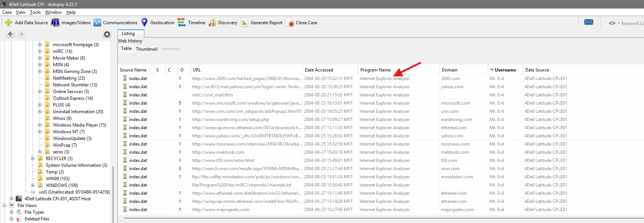Click the Deleted Files red X icon
This screenshot has width=644, height=223.
[18, 219]
